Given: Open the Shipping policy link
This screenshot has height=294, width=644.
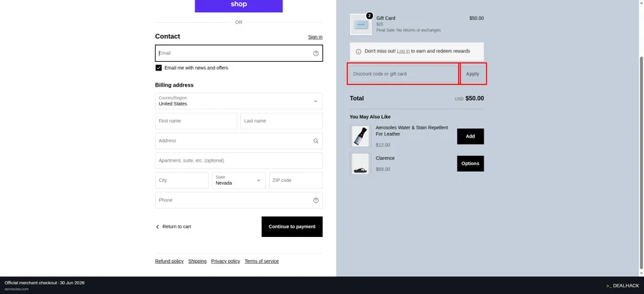Looking at the screenshot, I should coord(197,261).
